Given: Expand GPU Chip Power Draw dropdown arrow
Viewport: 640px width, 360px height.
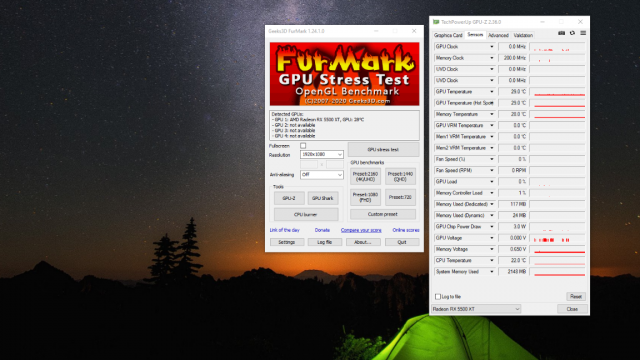Looking at the screenshot, I should [491, 227].
